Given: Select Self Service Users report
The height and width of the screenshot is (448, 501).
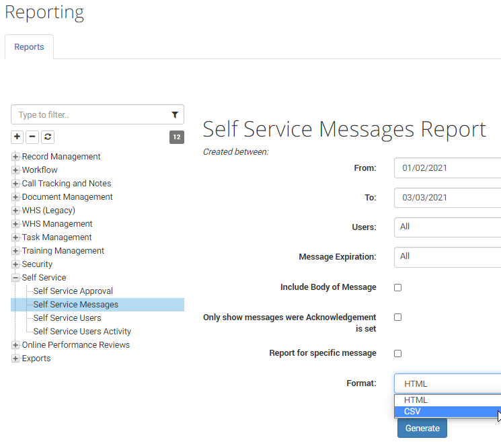Looking at the screenshot, I should point(67,318).
